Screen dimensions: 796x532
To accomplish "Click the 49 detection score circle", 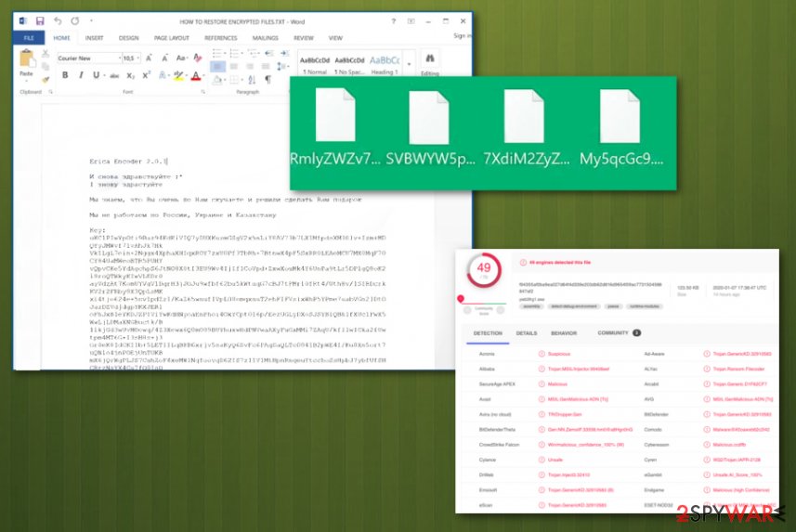I will [x=484, y=269].
